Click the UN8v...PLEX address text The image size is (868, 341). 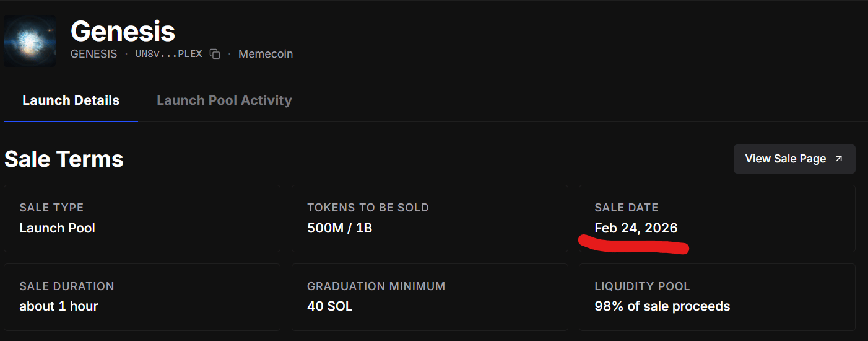(168, 54)
